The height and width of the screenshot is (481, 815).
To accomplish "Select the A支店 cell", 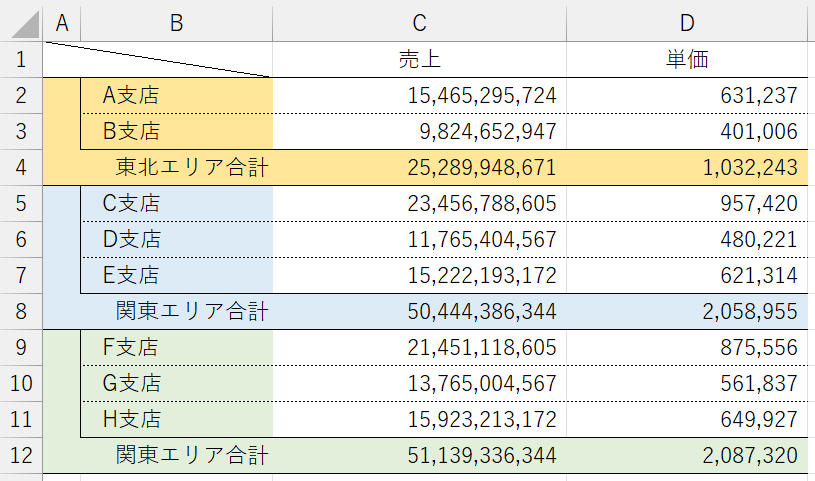I will (176, 96).
